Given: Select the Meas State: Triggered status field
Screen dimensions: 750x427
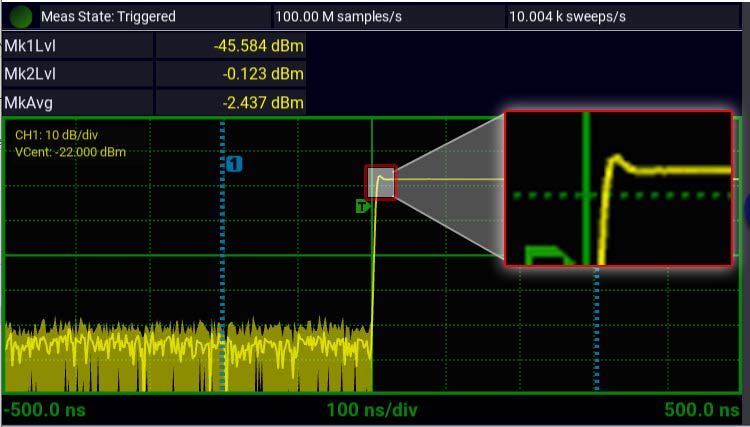Looking at the screenshot, I should point(108,17).
